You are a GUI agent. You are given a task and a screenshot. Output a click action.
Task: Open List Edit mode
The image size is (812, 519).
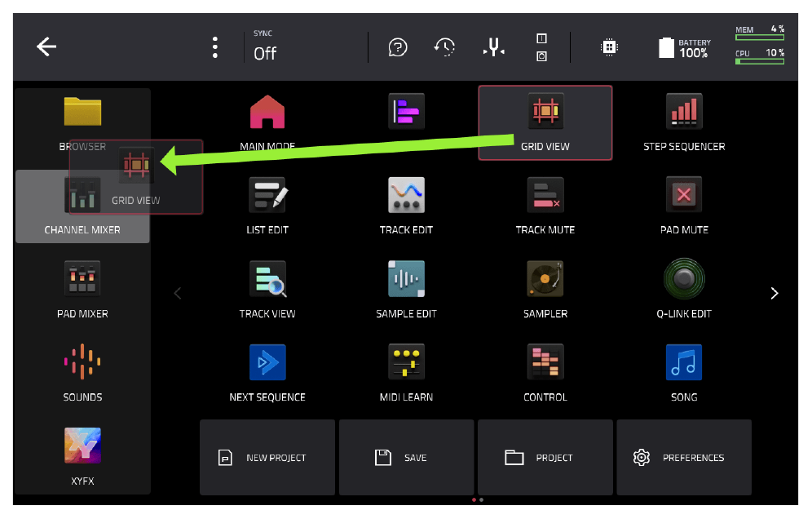click(x=267, y=206)
